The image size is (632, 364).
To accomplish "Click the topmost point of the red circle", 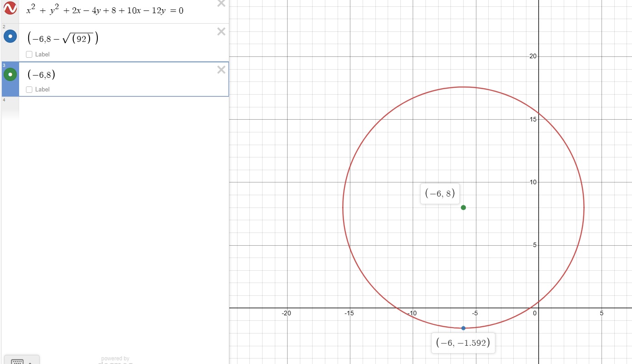I will click(x=463, y=87).
